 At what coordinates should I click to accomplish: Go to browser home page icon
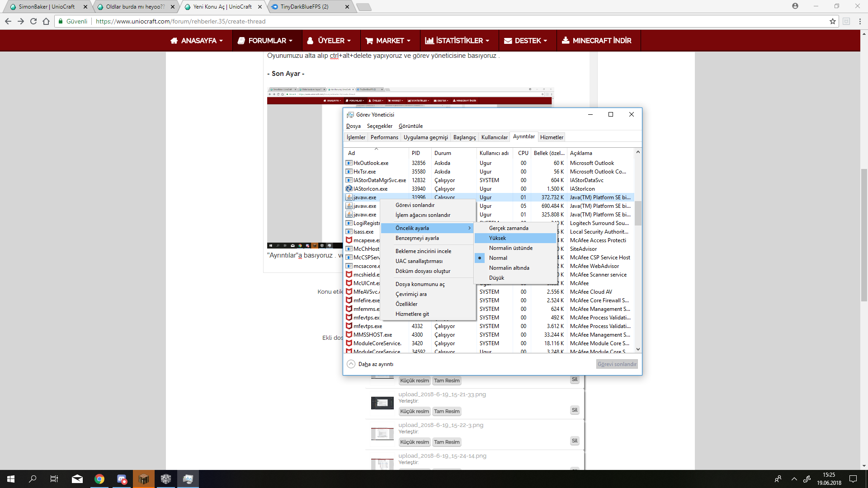(46, 21)
